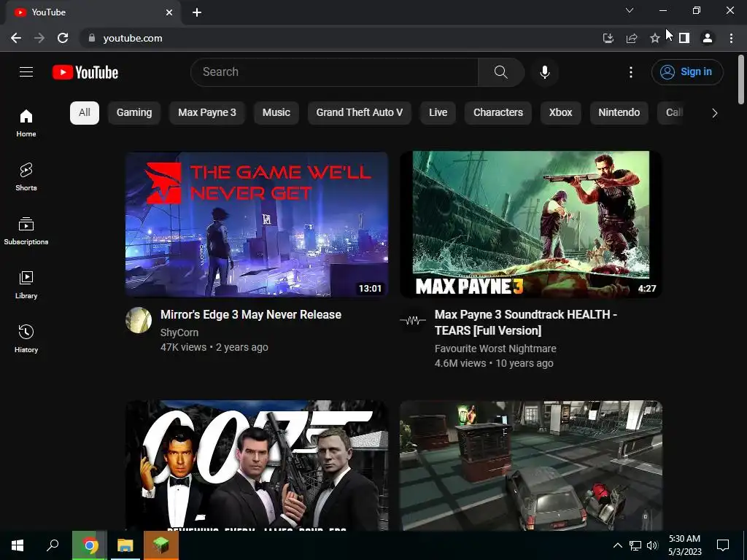Open the notification center
Screen dimensions: 747x560
pyautogui.click(x=723, y=545)
